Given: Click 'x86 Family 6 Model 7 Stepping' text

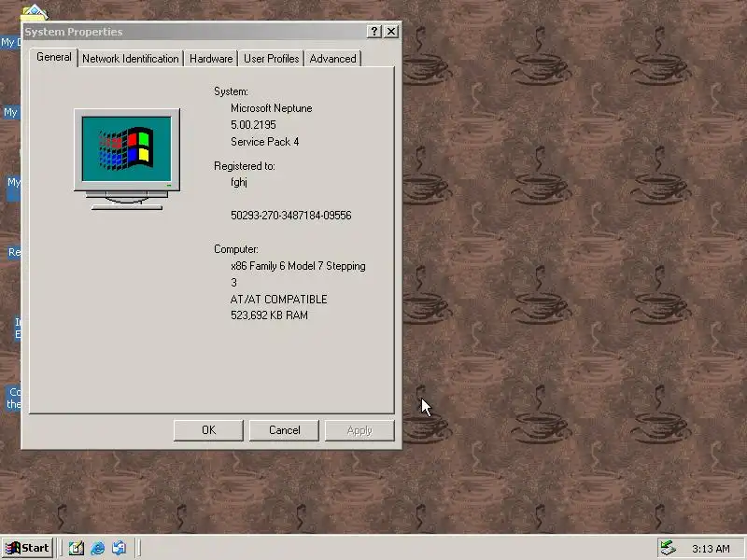Looking at the screenshot, I should point(298,266).
